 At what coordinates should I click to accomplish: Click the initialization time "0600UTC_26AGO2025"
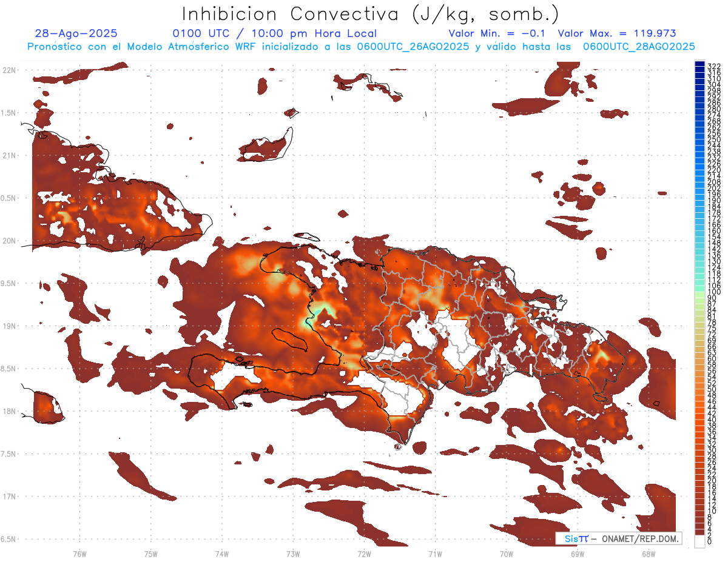coord(413,46)
